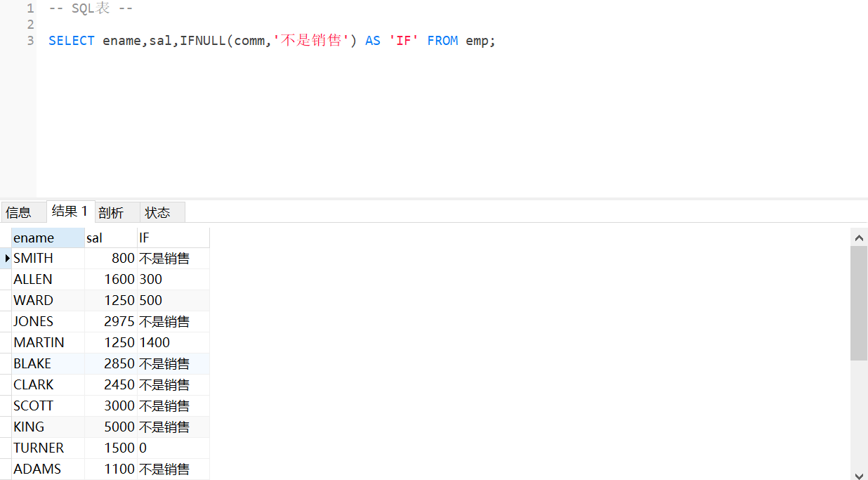Click the IF column header

click(173, 238)
